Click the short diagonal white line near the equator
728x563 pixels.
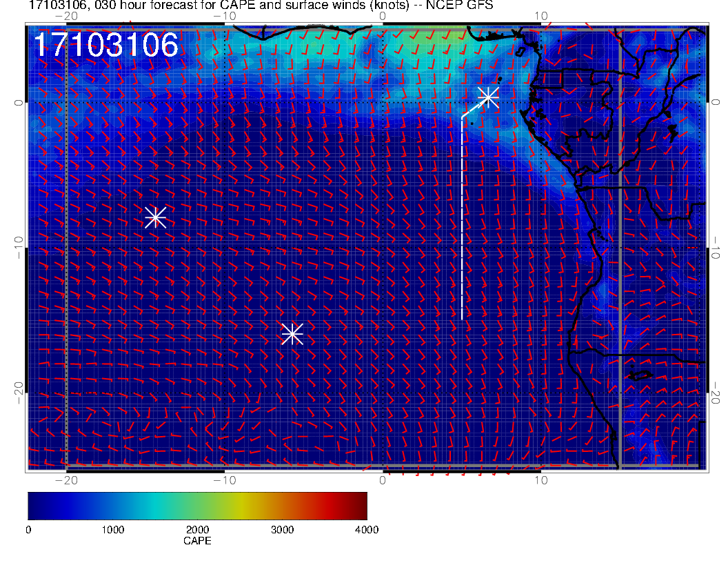(x=473, y=108)
